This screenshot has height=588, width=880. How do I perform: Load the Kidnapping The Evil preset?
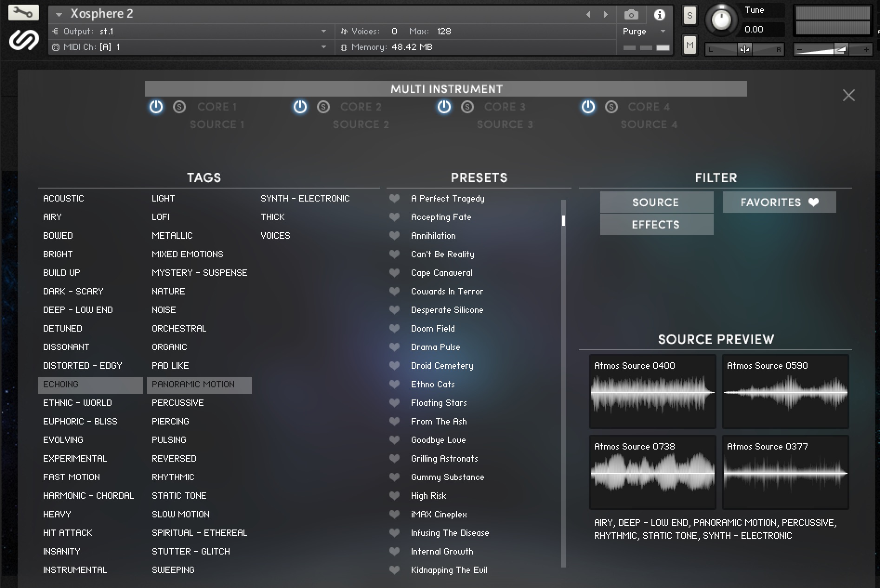[x=449, y=570]
